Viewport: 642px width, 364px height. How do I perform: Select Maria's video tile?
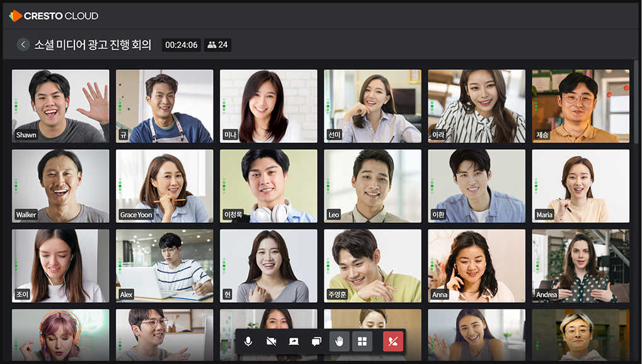(581, 186)
